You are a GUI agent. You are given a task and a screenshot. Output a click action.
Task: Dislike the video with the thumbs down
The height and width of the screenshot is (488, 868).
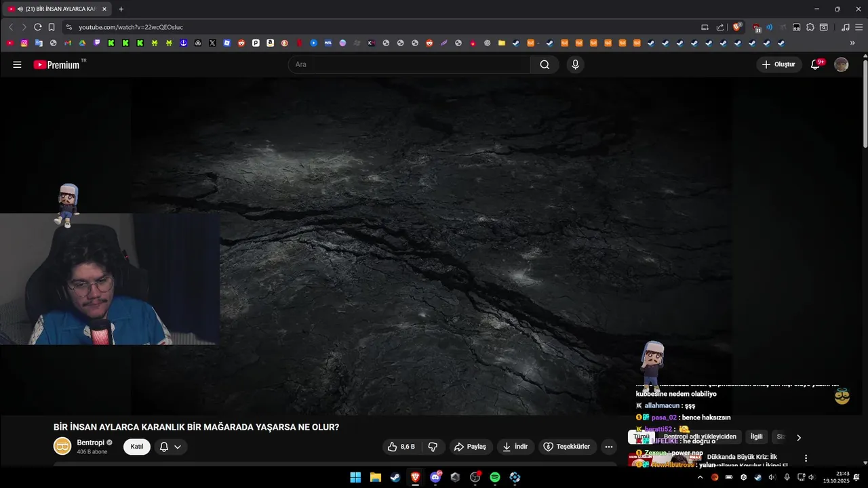coord(433,447)
